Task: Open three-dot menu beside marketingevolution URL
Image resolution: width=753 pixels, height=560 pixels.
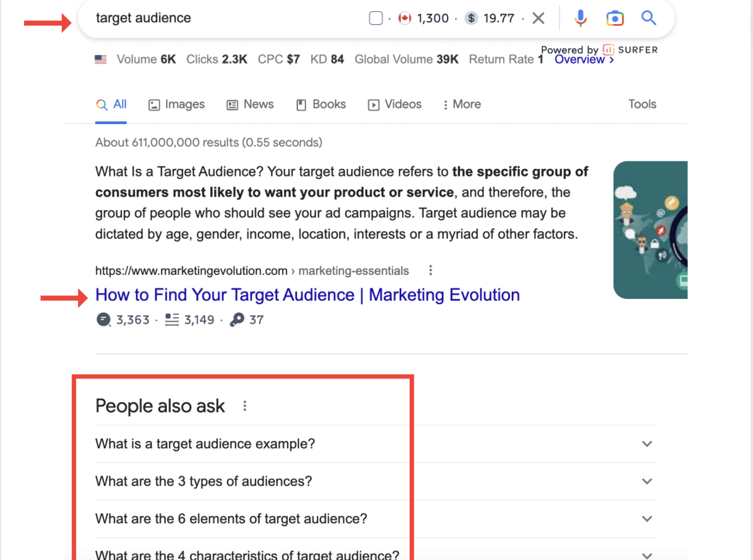Action: [x=430, y=270]
